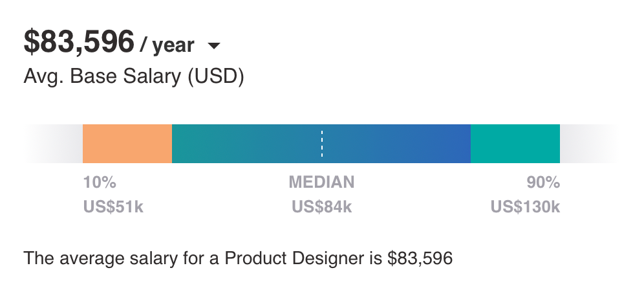
Task: Click the $83,596 amount in bottom sentence
Action: tap(420, 258)
